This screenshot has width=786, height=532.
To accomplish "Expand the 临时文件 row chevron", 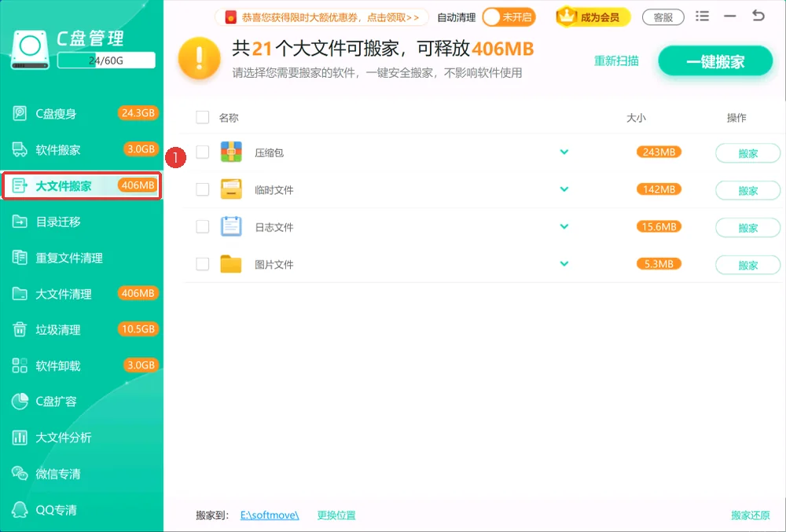I will tap(564, 189).
